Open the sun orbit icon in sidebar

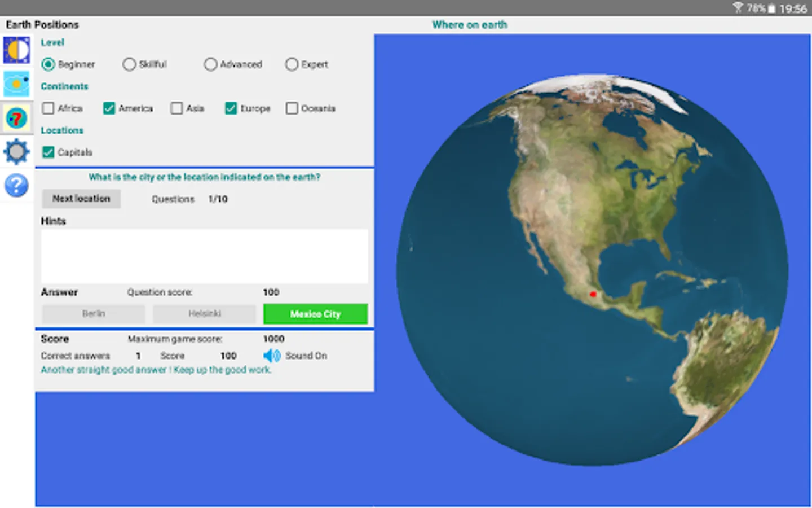click(x=17, y=85)
